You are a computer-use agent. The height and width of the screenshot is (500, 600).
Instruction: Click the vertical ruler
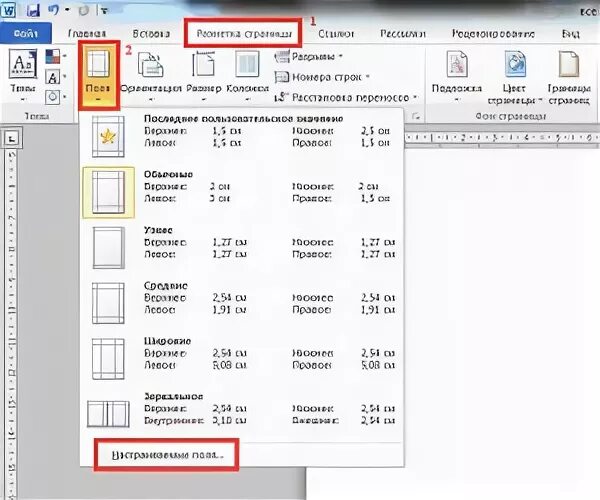[12, 323]
